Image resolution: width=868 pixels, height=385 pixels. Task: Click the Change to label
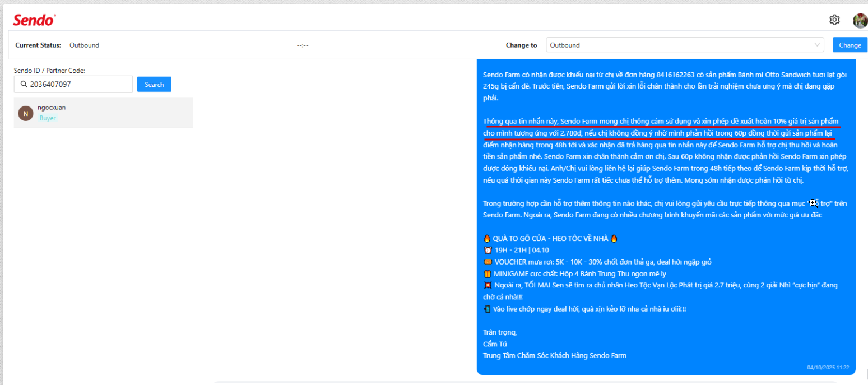pyautogui.click(x=521, y=45)
